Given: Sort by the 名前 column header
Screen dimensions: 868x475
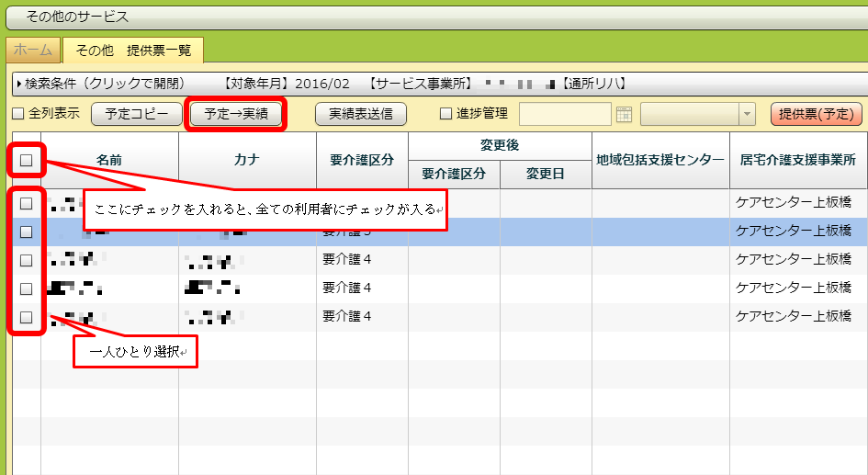Looking at the screenshot, I should (109, 160).
